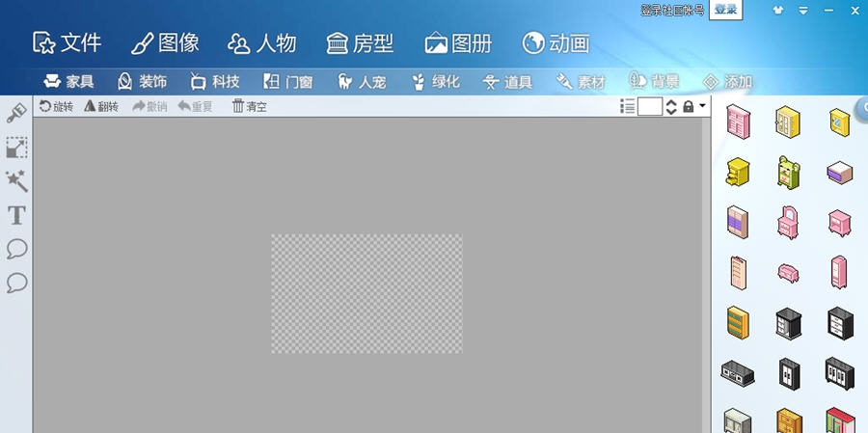The height and width of the screenshot is (433, 868).
Task: Open the 图册 menu
Action: (x=458, y=43)
